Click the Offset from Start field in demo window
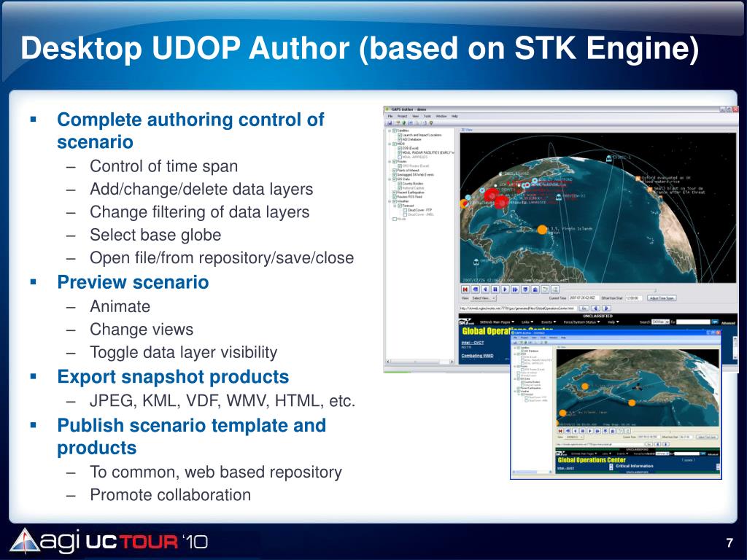 pyautogui.click(x=634, y=298)
